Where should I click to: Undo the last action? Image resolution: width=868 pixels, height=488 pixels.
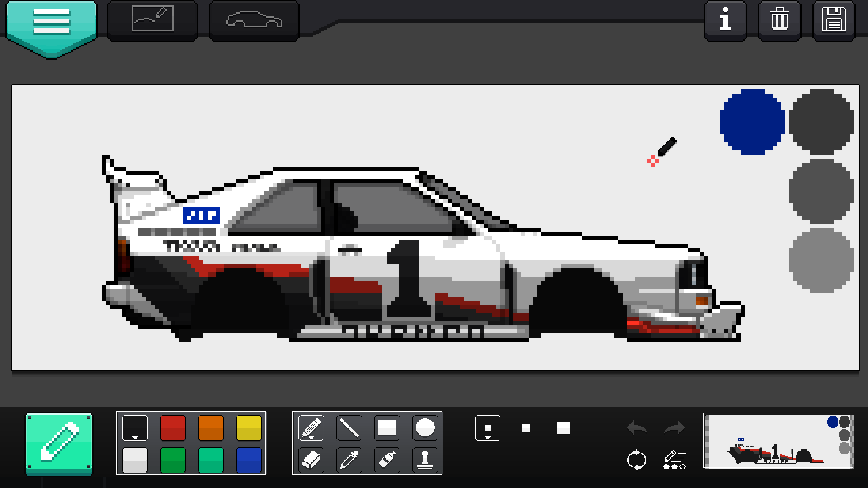[x=637, y=427]
